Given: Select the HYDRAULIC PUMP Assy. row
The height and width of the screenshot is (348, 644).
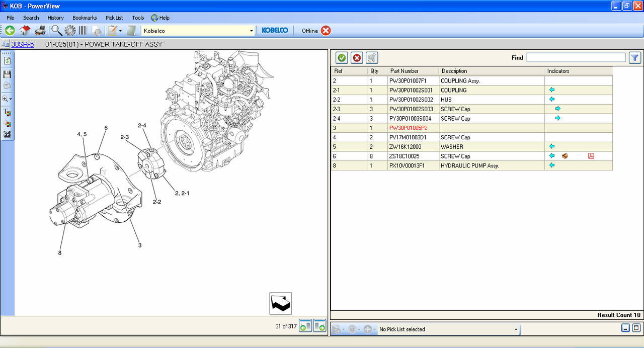Looking at the screenshot, I should coord(472,165).
